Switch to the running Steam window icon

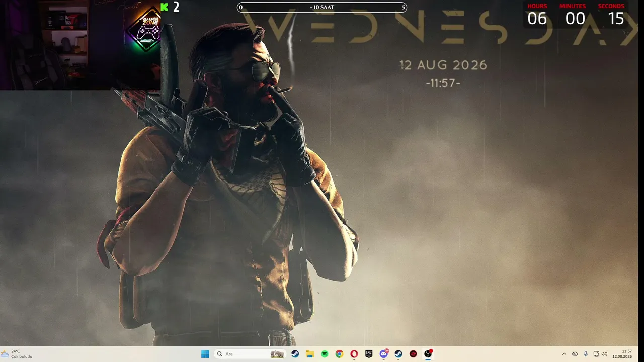click(x=398, y=354)
